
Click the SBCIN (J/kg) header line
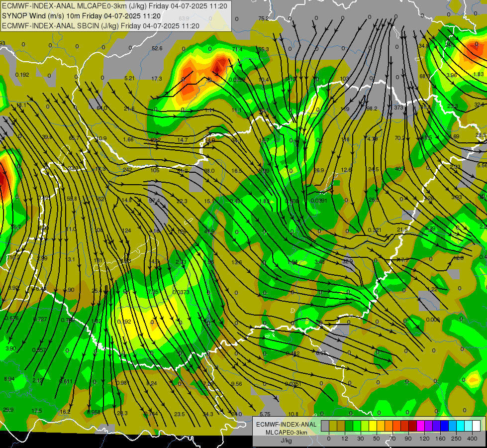pos(100,26)
